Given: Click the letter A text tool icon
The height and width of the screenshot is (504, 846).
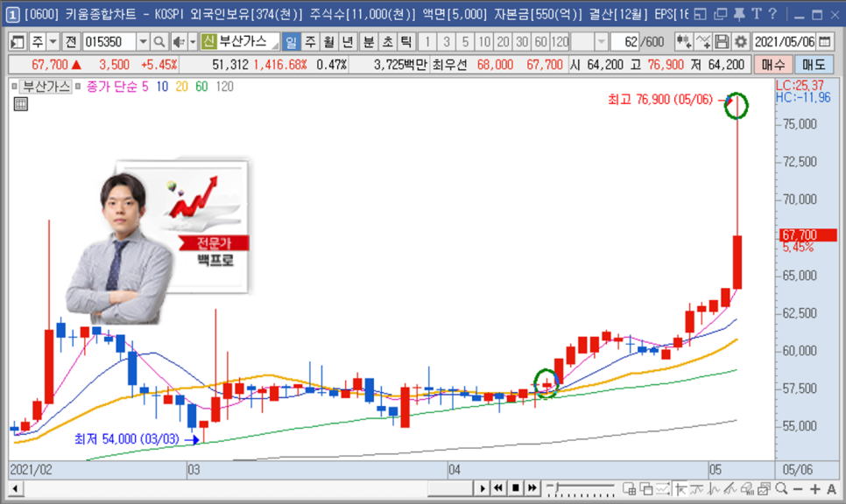Looking at the screenshot, I should [831, 488].
